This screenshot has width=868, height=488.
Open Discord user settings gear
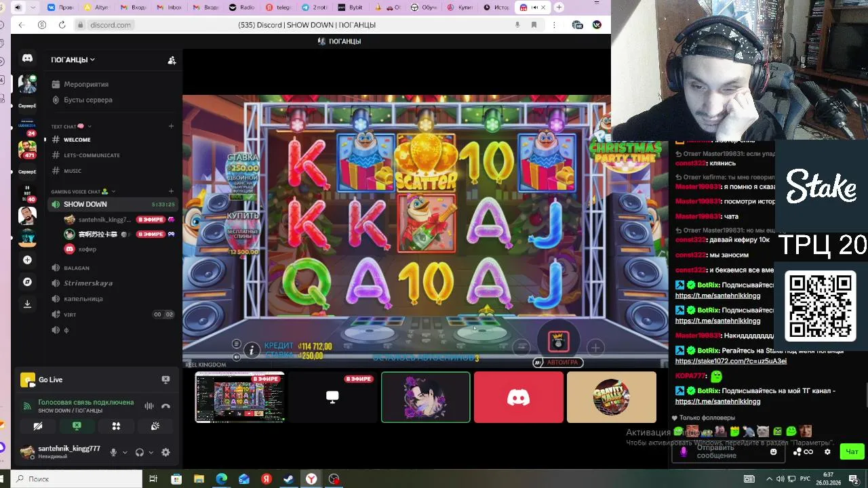click(165, 452)
